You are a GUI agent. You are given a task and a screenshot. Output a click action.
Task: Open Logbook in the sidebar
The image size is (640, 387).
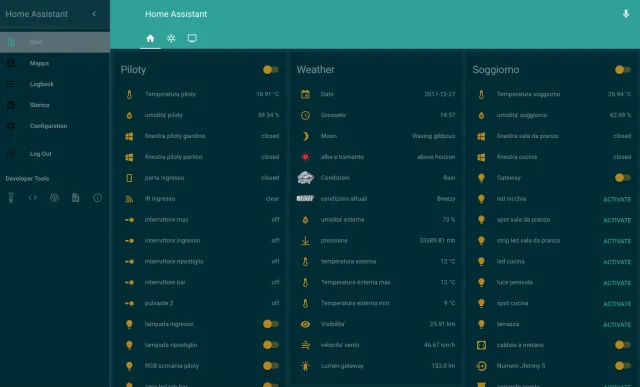coord(55,84)
